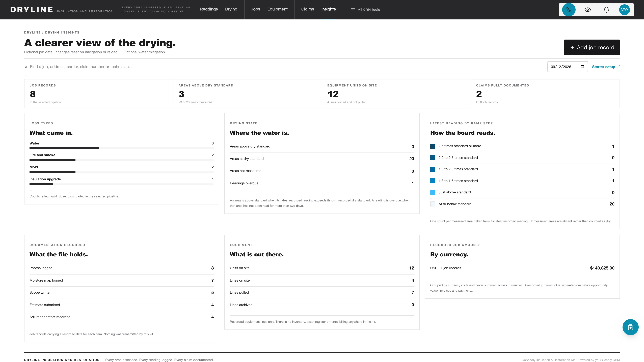Click the Readings overdue row
This screenshot has height=362, width=644.
click(x=322, y=183)
